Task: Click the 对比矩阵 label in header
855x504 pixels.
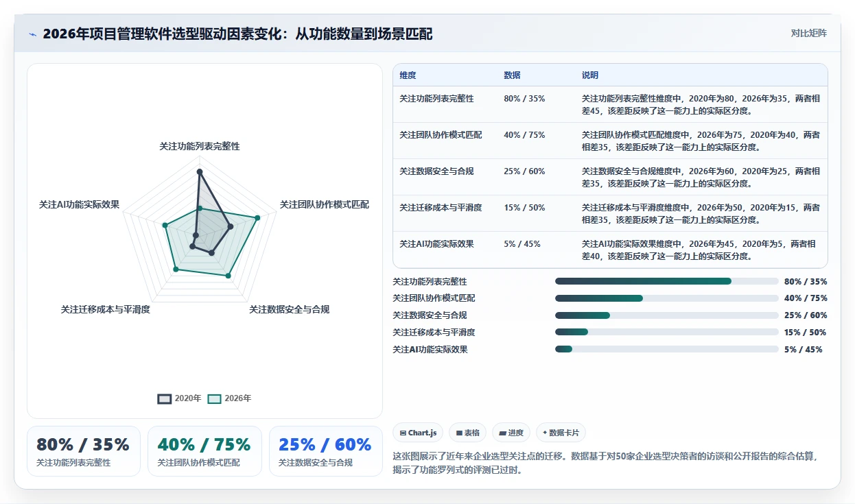Action: coord(809,33)
